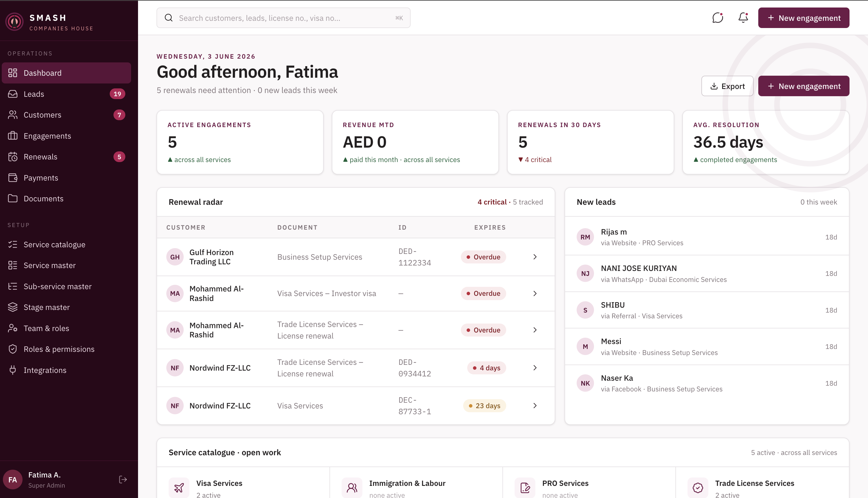Click the Payments wallet icon
Screen dimensions: 868x498
pos(13,178)
